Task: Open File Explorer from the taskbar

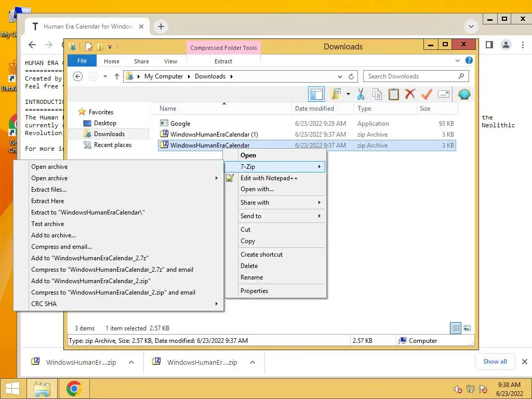Action: point(42,389)
